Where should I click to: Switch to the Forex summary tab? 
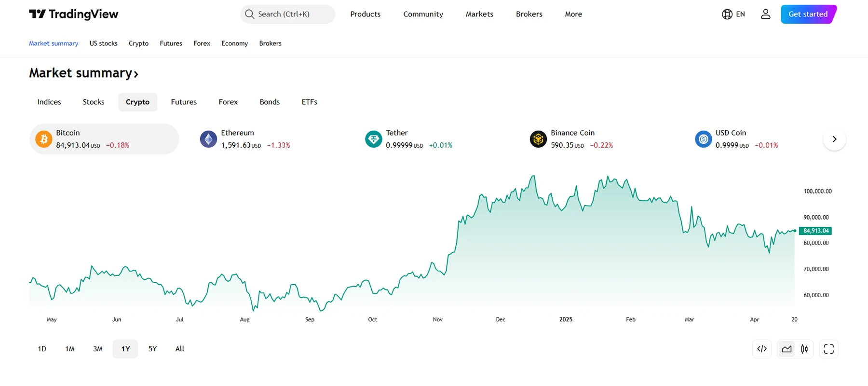(228, 102)
